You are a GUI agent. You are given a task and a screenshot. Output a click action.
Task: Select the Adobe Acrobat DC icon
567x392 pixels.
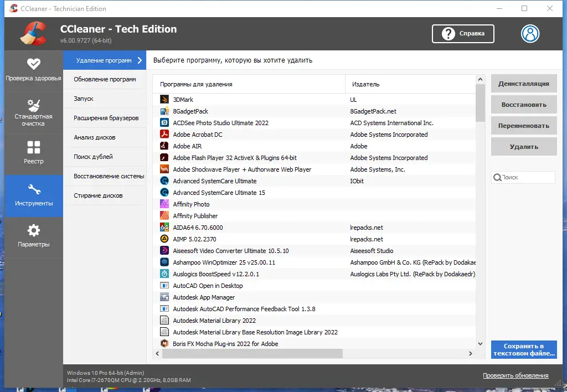[164, 134]
